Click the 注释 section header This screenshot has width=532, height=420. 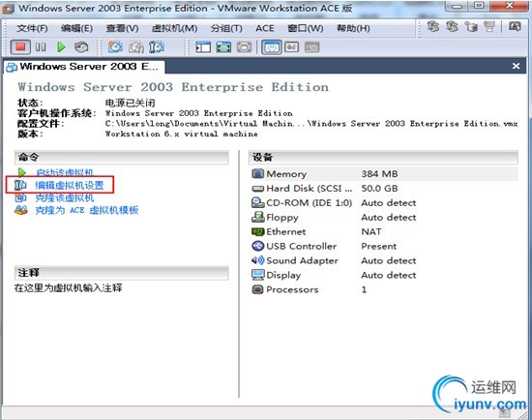click(x=122, y=273)
